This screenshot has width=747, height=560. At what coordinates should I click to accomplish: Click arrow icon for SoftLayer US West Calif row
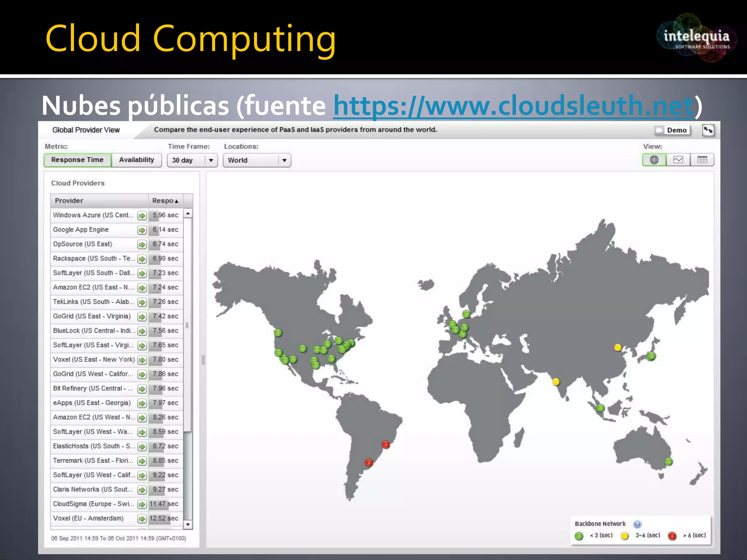click(142, 475)
